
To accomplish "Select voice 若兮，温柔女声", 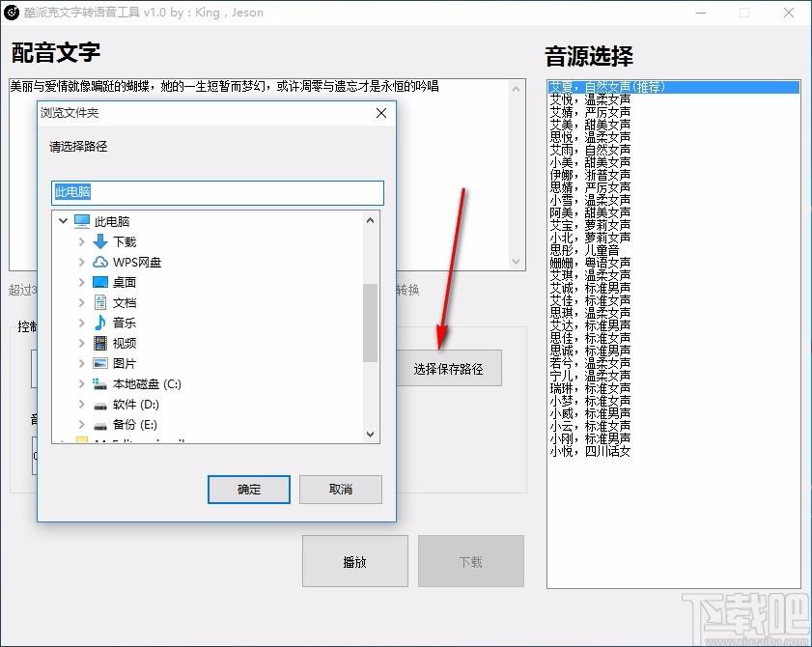I will [x=590, y=363].
